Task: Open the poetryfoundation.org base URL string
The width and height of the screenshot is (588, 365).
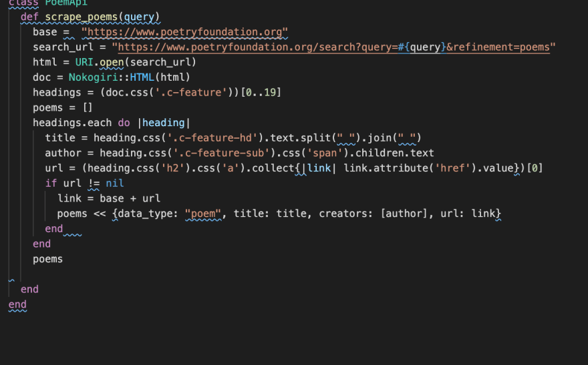Action: click(x=184, y=32)
